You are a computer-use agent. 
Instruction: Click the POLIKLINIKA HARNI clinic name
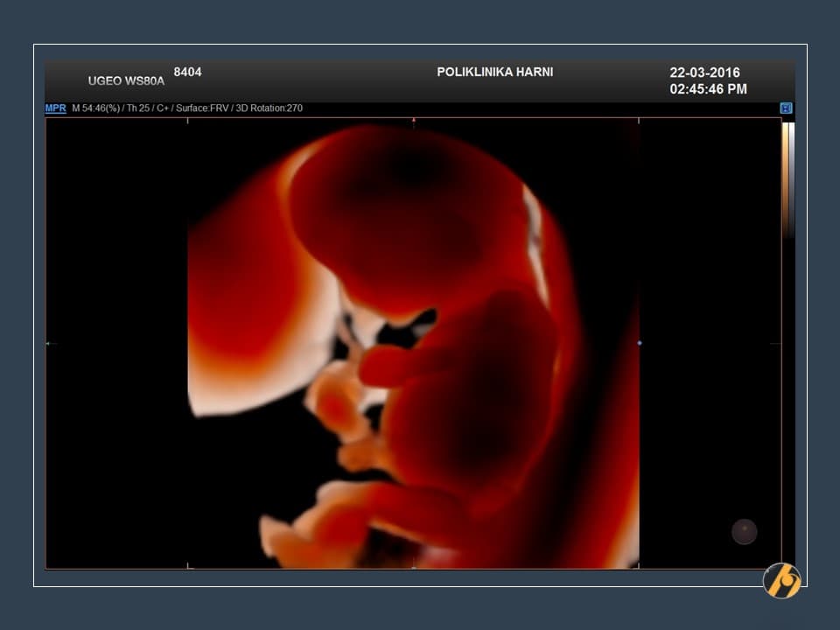pos(494,72)
